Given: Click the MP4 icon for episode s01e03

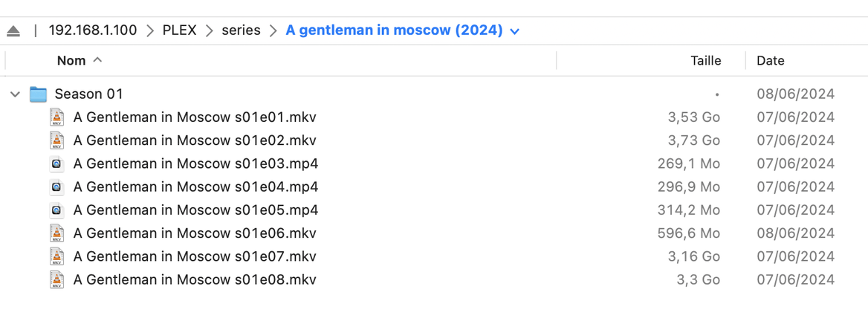Looking at the screenshot, I should (56, 163).
